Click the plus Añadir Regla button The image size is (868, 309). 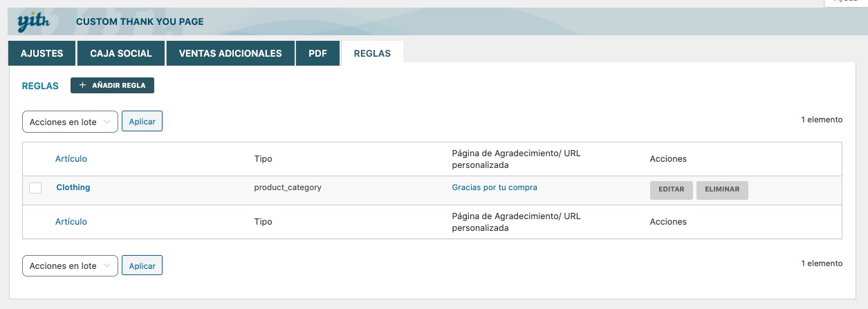coord(112,85)
